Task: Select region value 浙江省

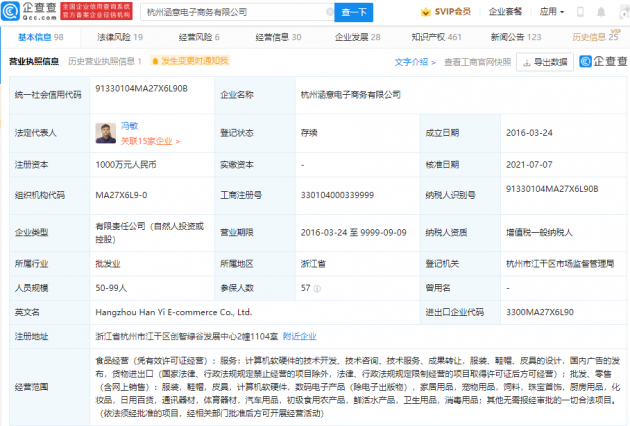Action: pos(313,264)
